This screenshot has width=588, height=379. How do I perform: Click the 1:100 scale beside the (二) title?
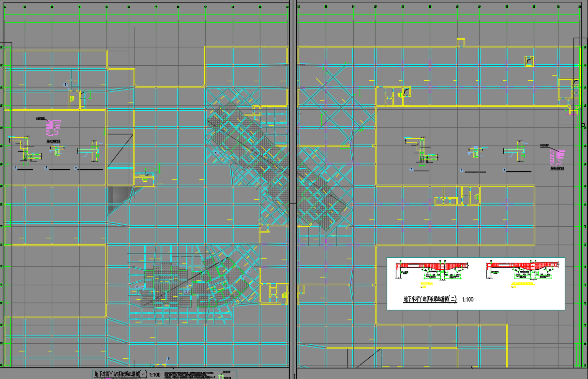(468, 300)
